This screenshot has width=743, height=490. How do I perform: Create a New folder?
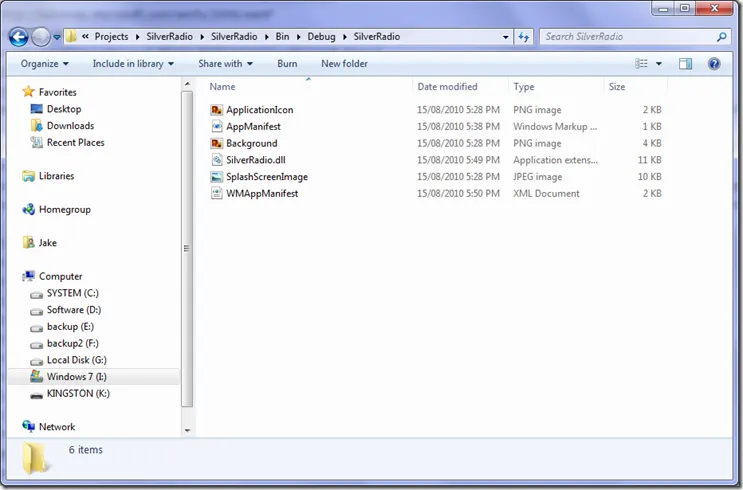344,64
